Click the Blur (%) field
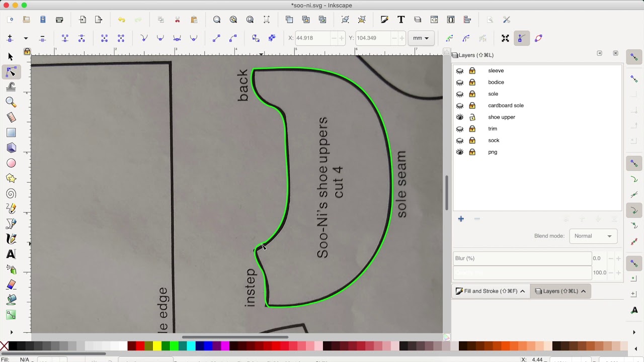 click(x=522, y=258)
